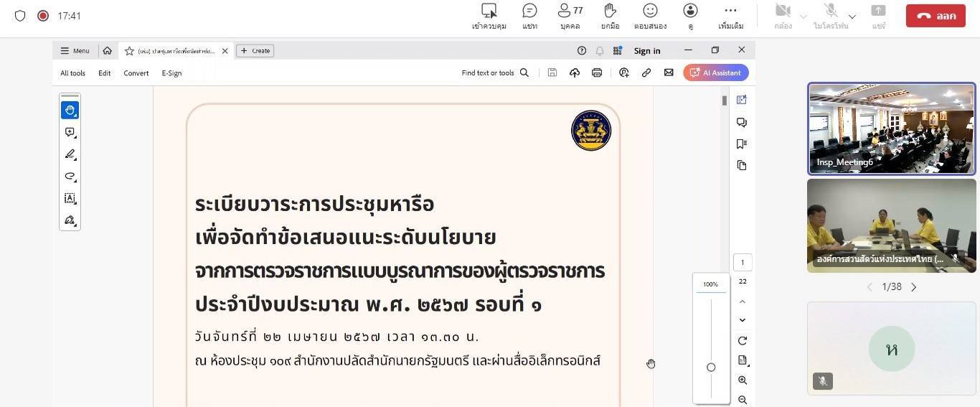Viewport: 980px width, 407px height.
Task: Click the magnifier search icon
Action: pos(524,72)
